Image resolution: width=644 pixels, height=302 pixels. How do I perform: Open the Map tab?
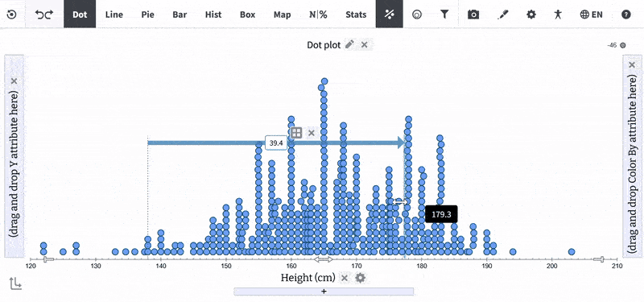click(x=283, y=14)
